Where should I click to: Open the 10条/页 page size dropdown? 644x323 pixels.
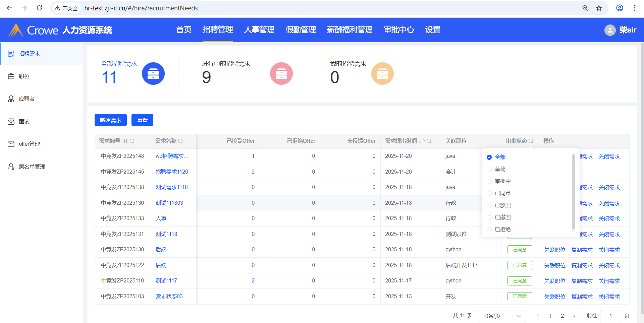click(501, 316)
